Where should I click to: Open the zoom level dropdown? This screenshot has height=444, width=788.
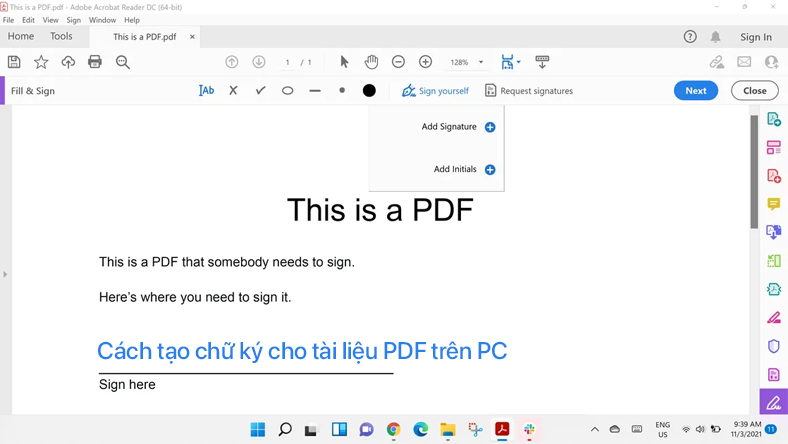coord(481,62)
